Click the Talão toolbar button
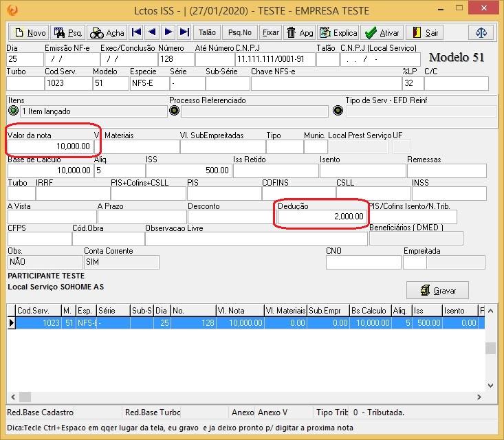The height and width of the screenshot is (440, 504). (x=206, y=32)
